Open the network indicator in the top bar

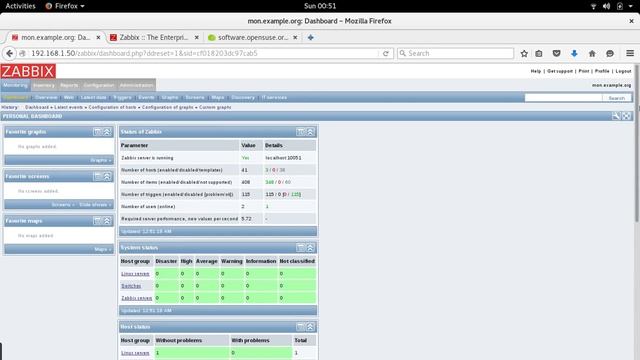coord(593,6)
